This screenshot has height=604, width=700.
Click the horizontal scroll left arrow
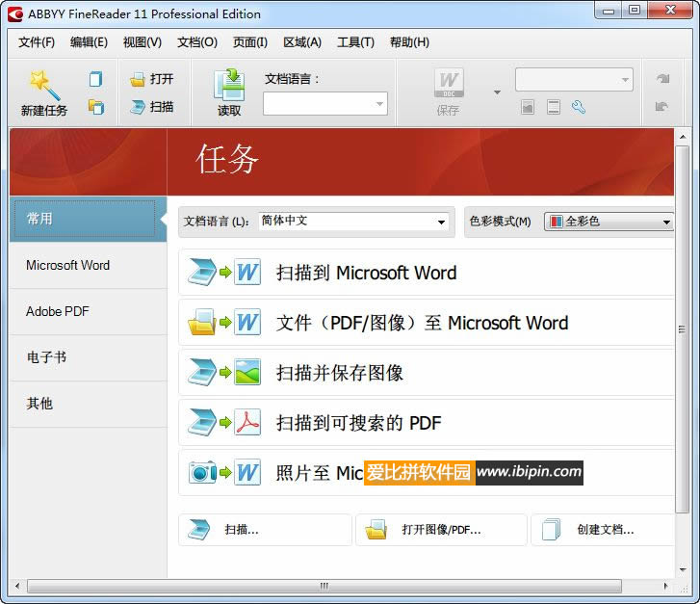(17, 586)
